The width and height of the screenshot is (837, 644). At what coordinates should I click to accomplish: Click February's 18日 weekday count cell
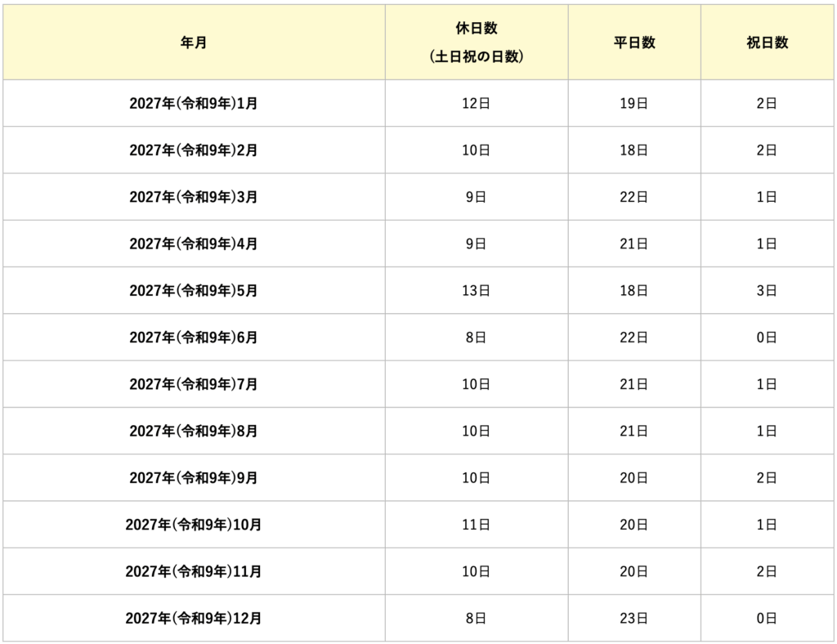click(634, 150)
